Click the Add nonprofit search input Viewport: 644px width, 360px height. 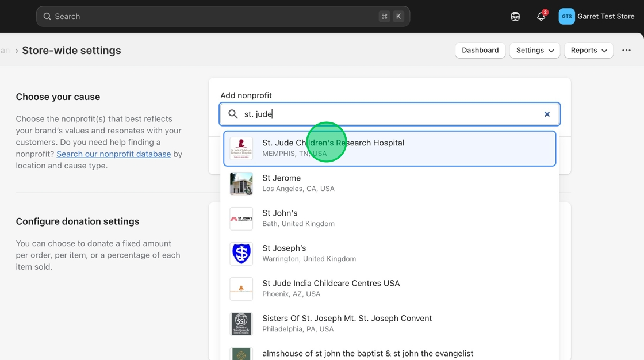pyautogui.click(x=390, y=114)
